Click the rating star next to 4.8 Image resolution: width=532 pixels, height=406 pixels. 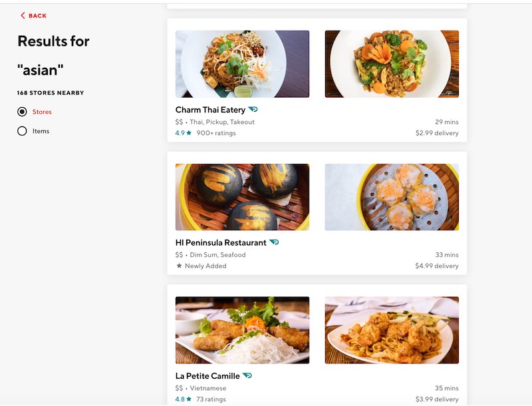coord(189,399)
